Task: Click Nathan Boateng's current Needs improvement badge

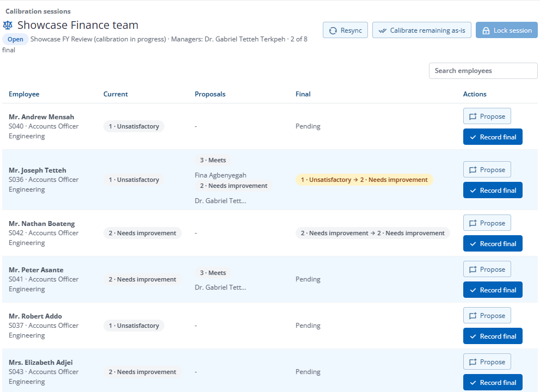Action: coord(143,233)
